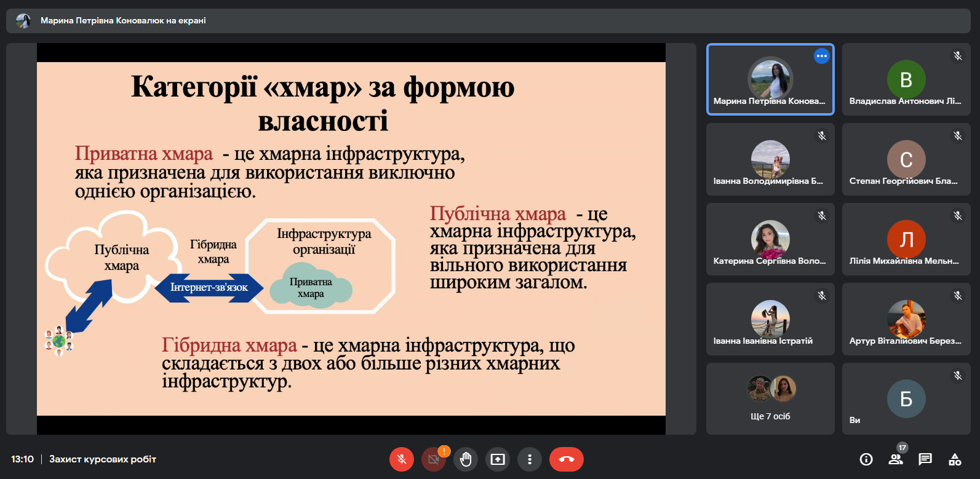Select Лілія Михайлівна Мельн participant tile

click(x=906, y=239)
